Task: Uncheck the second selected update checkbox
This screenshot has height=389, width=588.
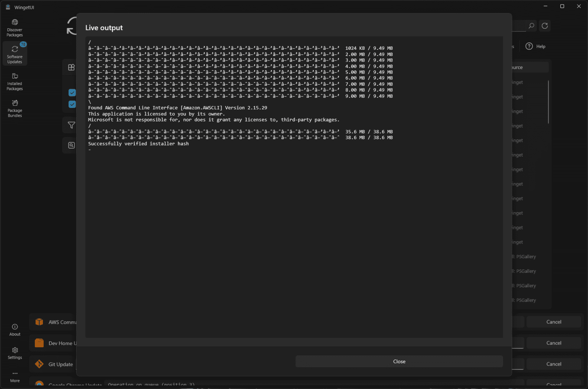Action: (72, 104)
